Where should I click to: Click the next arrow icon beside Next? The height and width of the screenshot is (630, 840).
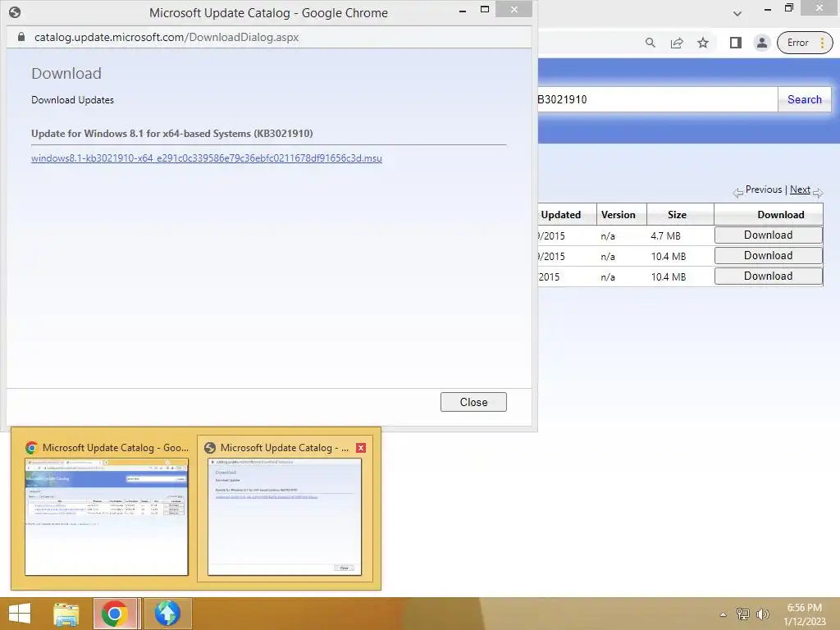click(x=818, y=192)
